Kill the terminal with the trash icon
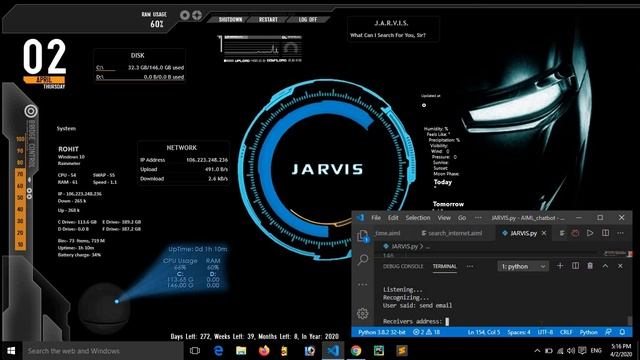The image size is (640, 360). (590, 266)
